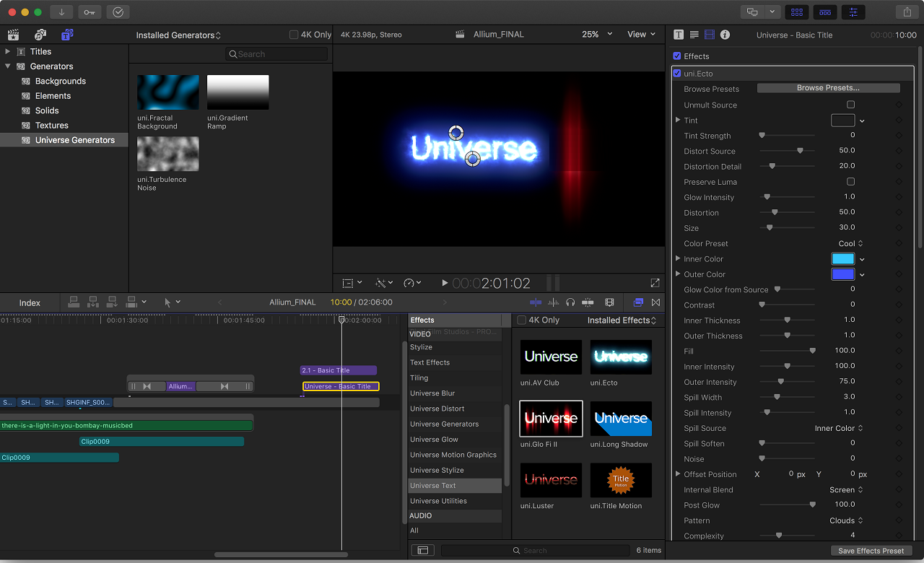Open the Transitions browser icon
Image resolution: width=924 pixels, height=563 pixels.
click(655, 302)
